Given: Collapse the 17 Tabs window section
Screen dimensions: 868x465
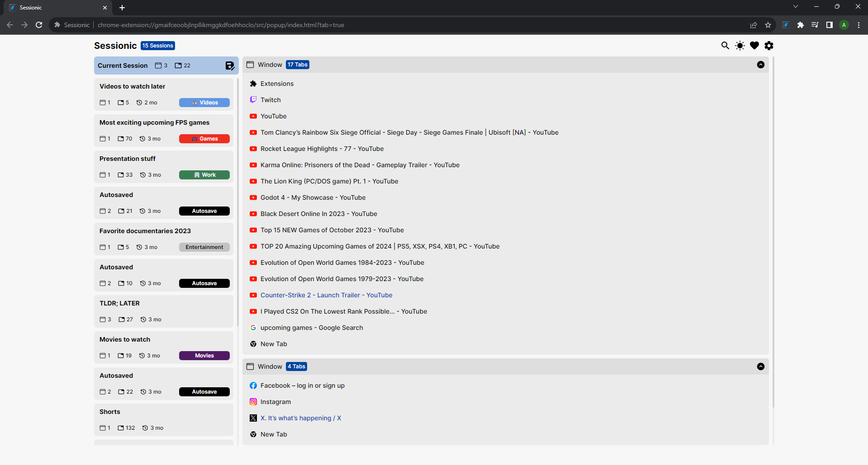Looking at the screenshot, I should [761, 65].
